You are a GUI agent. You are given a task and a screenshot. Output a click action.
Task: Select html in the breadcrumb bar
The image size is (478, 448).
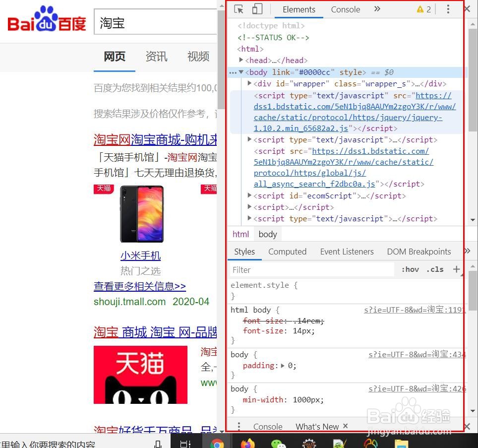[240, 234]
